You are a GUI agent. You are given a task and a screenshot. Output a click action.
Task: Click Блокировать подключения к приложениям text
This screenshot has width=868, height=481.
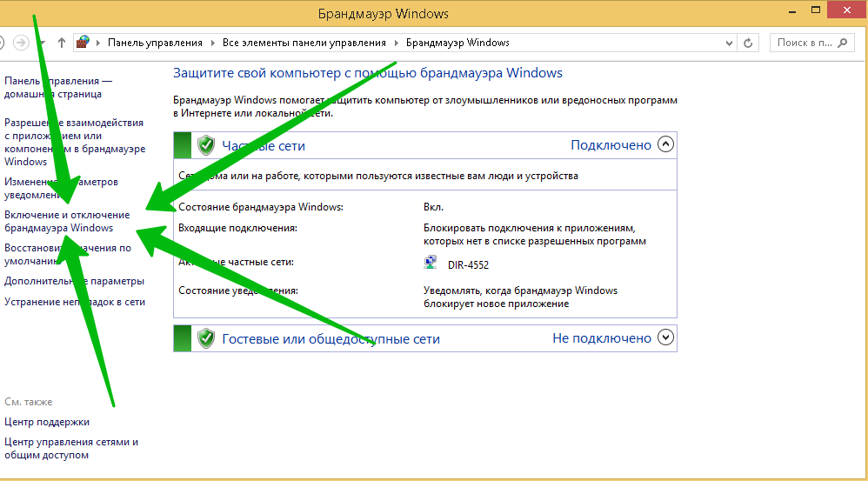(535, 235)
